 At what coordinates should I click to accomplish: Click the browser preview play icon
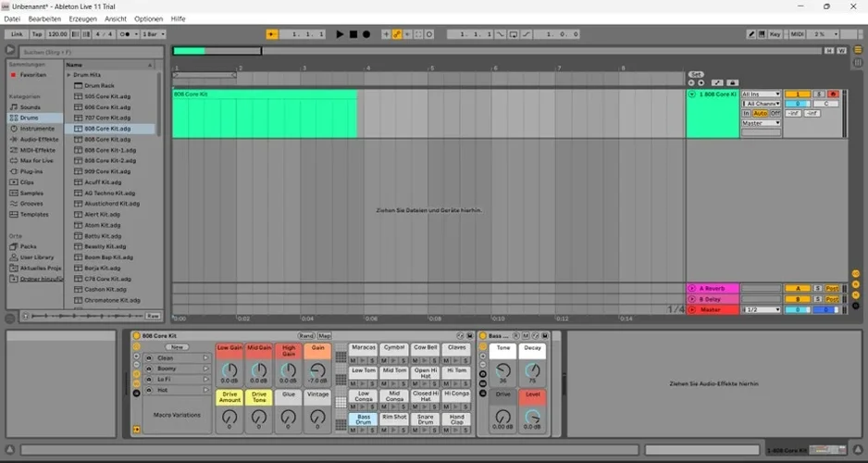point(25,316)
